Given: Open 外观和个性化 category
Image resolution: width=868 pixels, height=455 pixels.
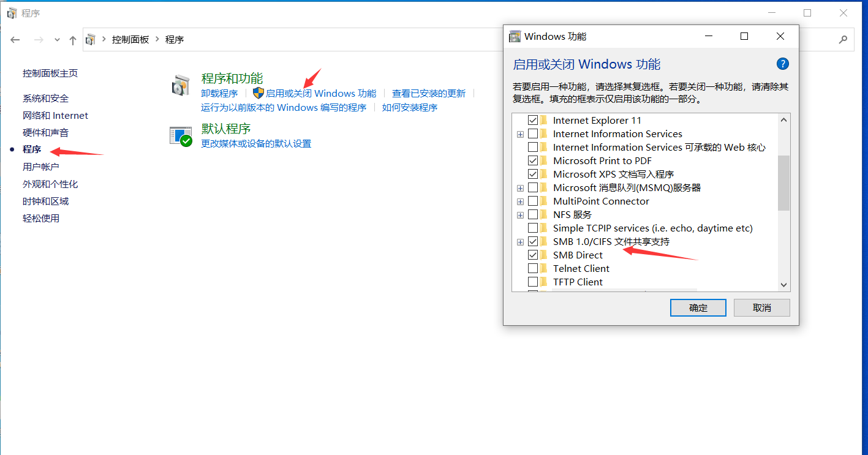Looking at the screenshot, I should (x=50, y=184).
